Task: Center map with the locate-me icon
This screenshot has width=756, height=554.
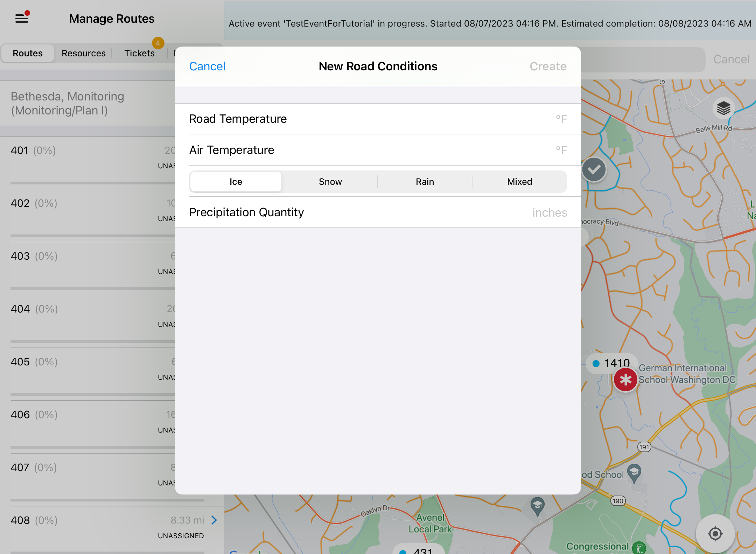Action: pos(715,534)
